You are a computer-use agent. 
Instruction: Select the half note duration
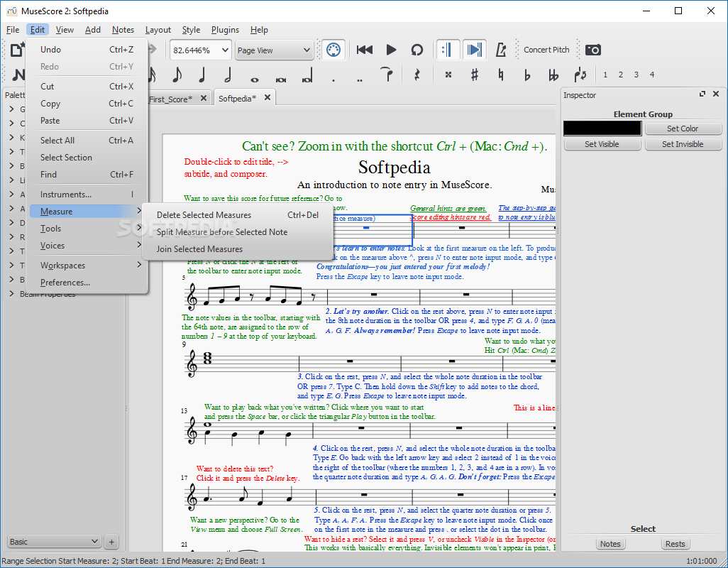228,75
